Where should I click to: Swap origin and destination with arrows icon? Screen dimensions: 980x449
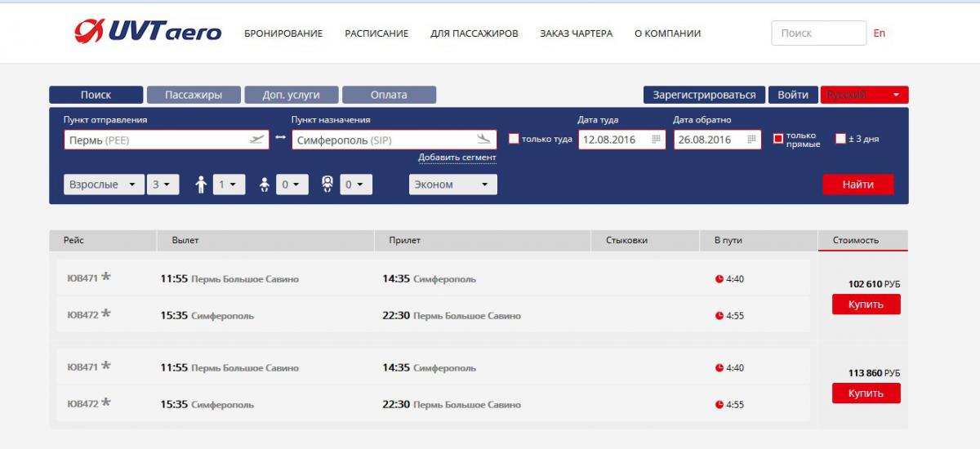pos(280,138)
